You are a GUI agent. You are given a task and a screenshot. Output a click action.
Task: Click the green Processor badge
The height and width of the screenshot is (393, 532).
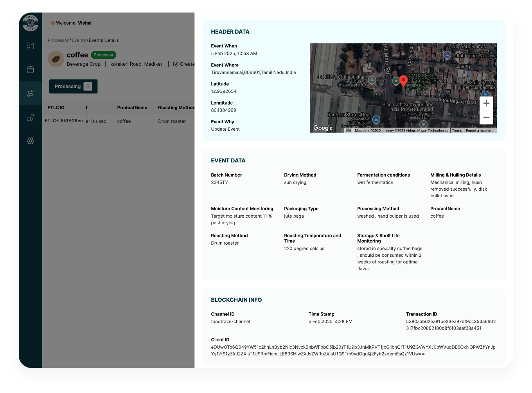pos(104,55)
